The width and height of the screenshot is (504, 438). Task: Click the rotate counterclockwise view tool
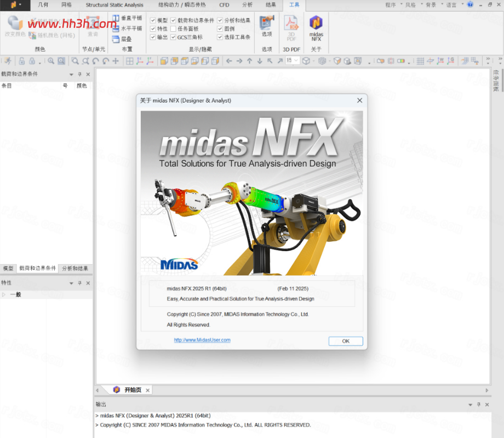click(x=95, y=61)
